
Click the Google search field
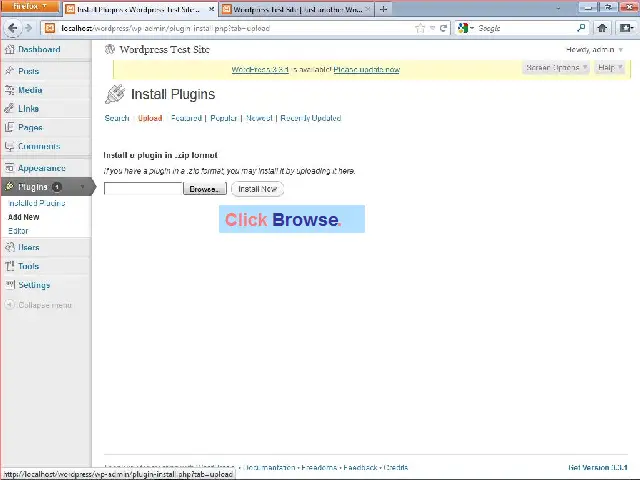[526, 28]
